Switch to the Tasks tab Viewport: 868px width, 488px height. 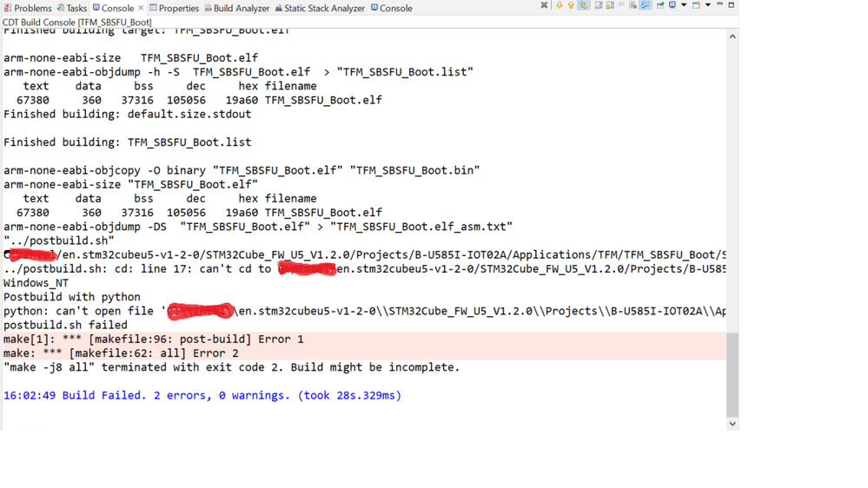click(72, 8)
